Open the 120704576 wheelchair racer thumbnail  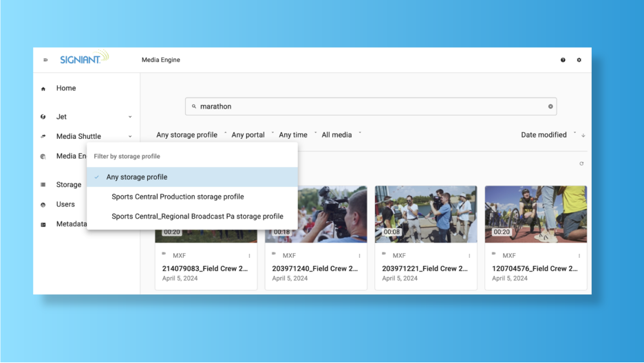pyautogui.click(x=535, y=214)
